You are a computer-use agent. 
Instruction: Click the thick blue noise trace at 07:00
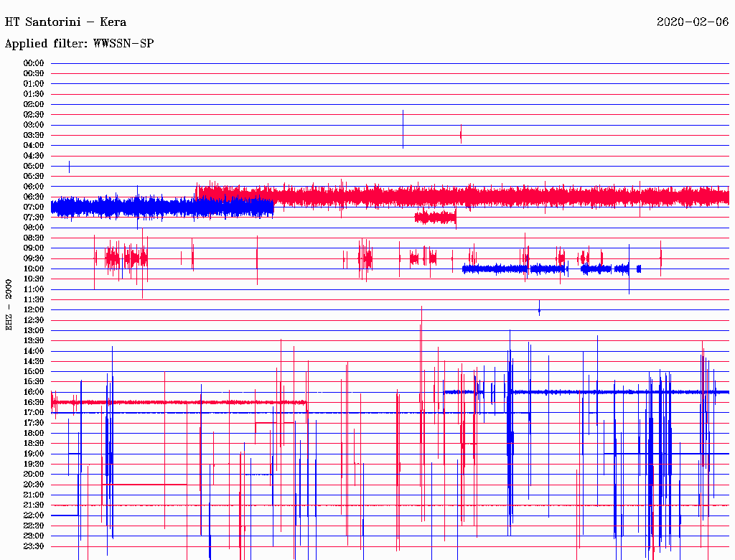coord(161,207)
